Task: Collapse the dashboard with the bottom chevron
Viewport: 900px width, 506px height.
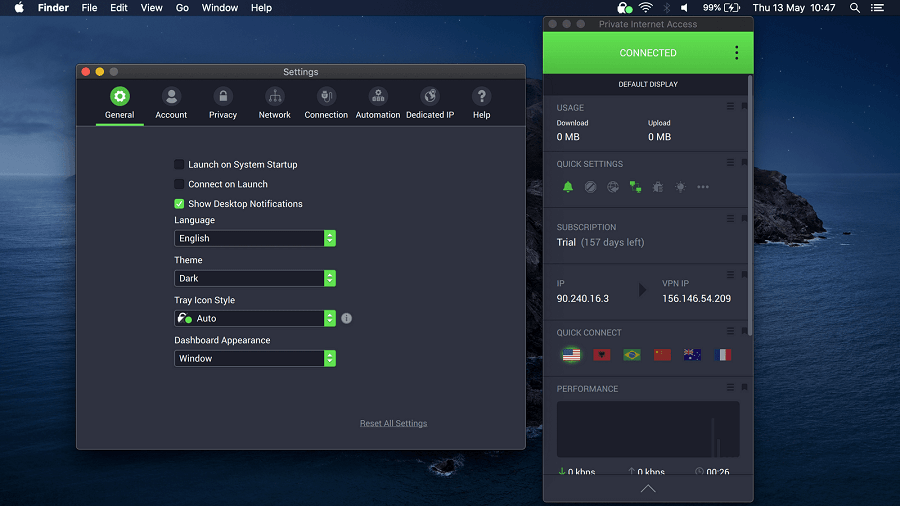Action: pos(648,488)
